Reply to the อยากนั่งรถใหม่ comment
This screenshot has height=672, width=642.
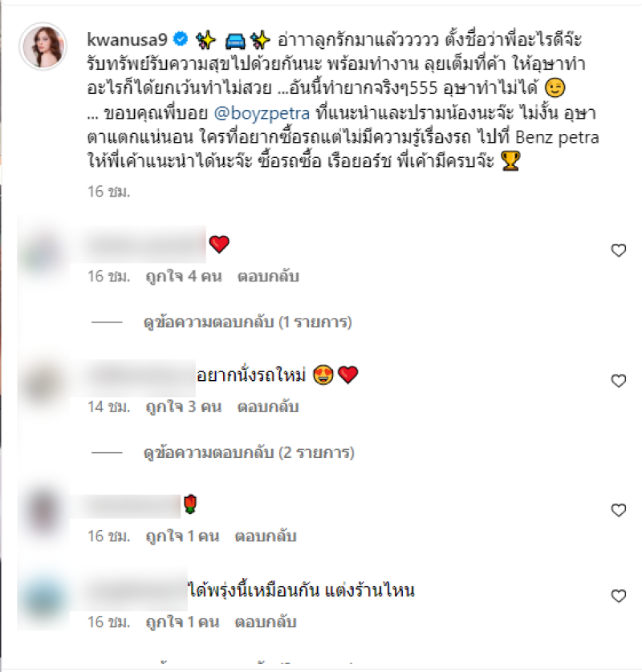click(x=268, y=407)
